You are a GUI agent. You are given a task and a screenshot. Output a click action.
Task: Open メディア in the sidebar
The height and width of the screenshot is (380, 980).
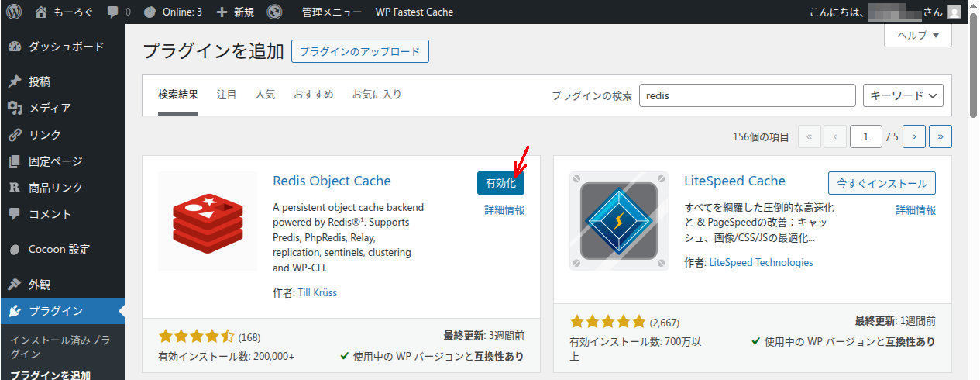(x=62, y=108)
